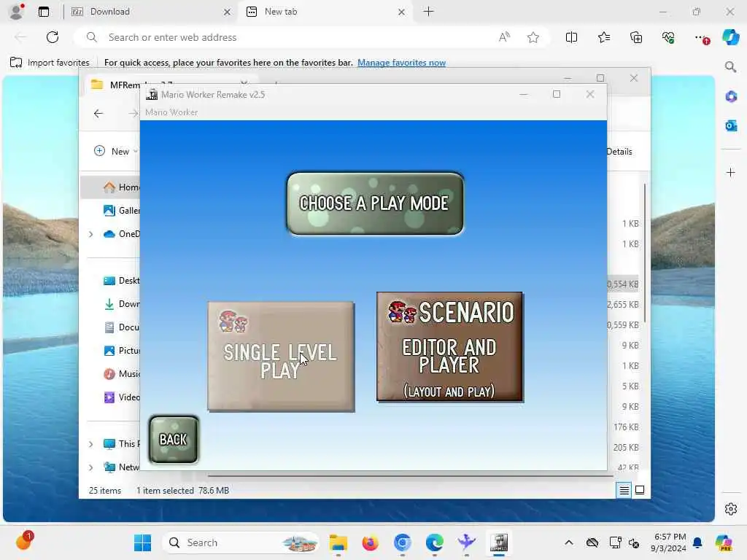Start Single Level Play mode

pos(281,356)
